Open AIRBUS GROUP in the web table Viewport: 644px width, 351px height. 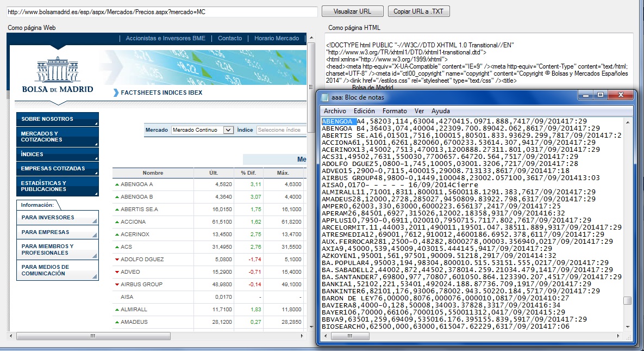tap(142, 285)
